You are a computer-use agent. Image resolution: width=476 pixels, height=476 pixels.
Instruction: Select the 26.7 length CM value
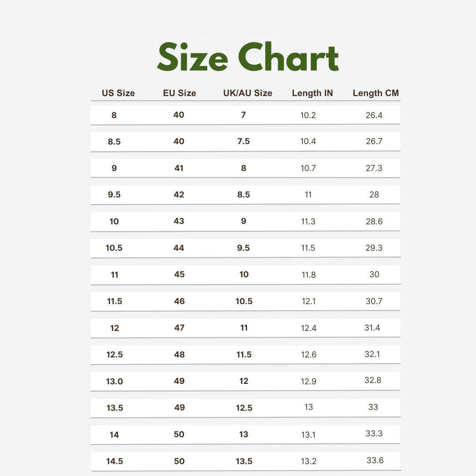pos(374,141)
